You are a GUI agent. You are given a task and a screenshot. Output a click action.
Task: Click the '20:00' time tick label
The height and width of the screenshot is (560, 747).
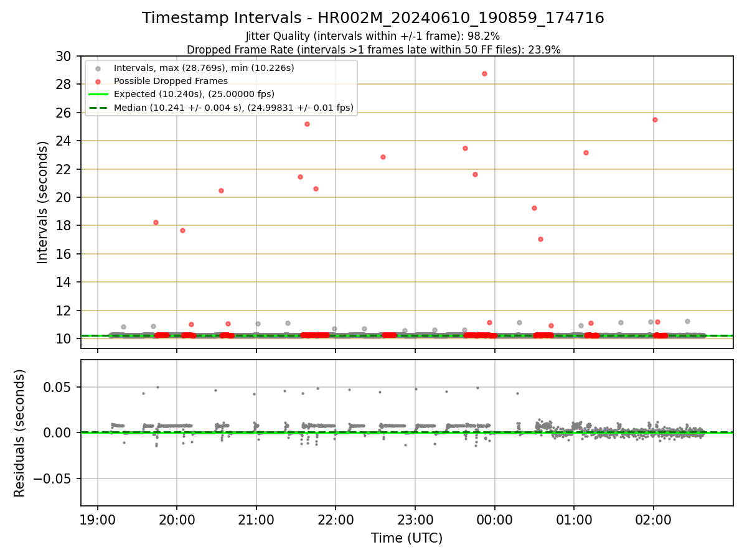(x=177, y=519)
